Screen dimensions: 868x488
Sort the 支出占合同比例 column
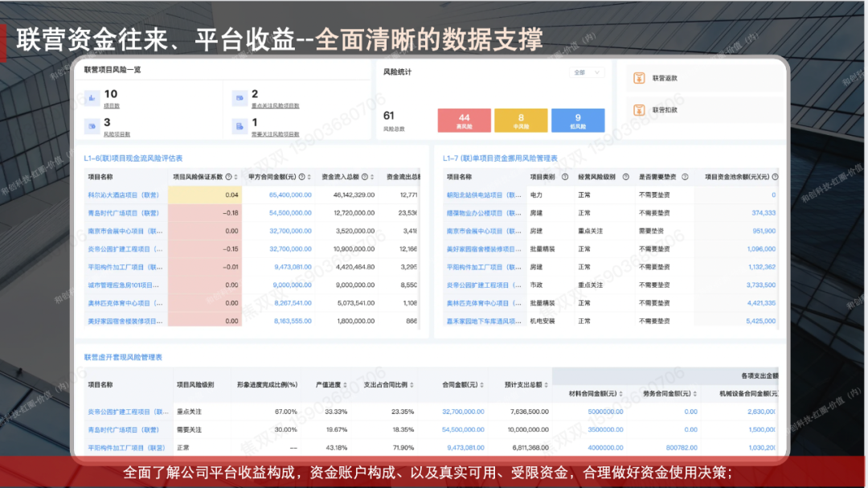(411, 384)
